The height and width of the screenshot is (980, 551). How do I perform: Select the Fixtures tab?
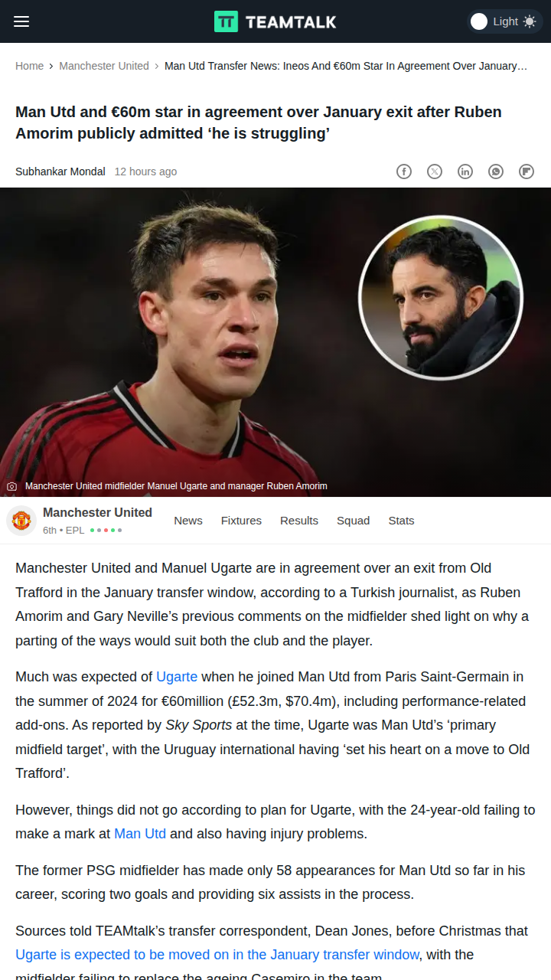pyautogui.click(x=241, y=521)
